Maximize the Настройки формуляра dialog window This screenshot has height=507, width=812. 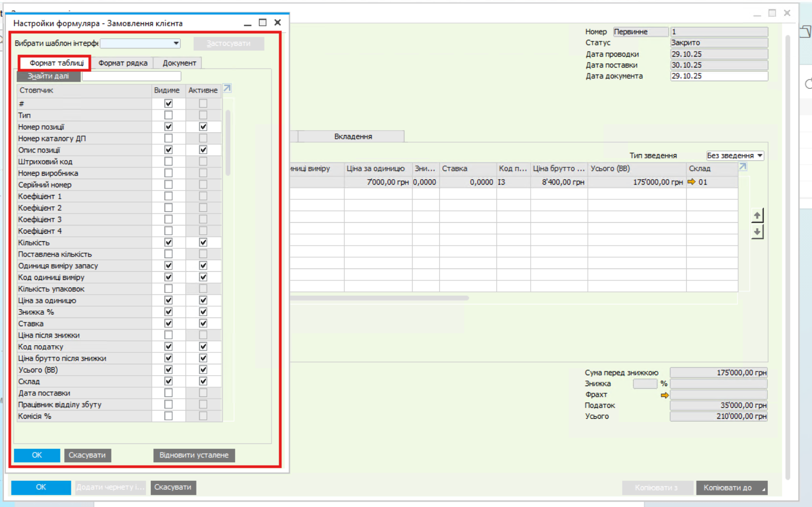(x=263, y=23)
